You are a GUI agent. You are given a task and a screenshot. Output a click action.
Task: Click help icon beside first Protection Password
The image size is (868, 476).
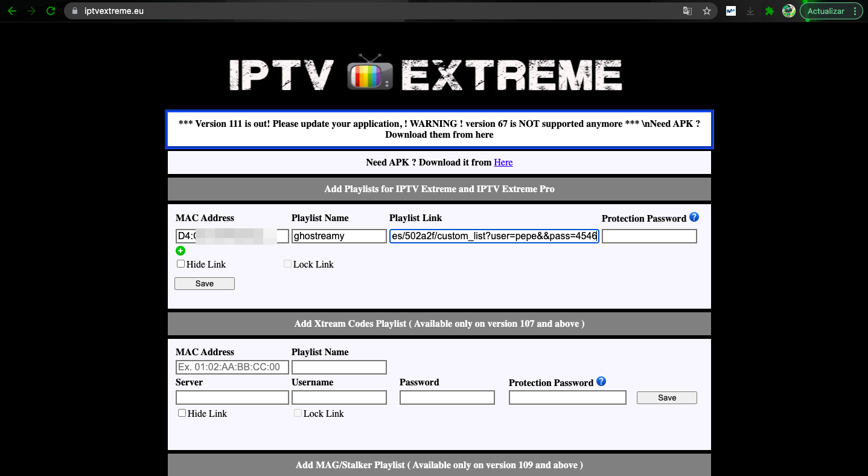coord(694,217)
